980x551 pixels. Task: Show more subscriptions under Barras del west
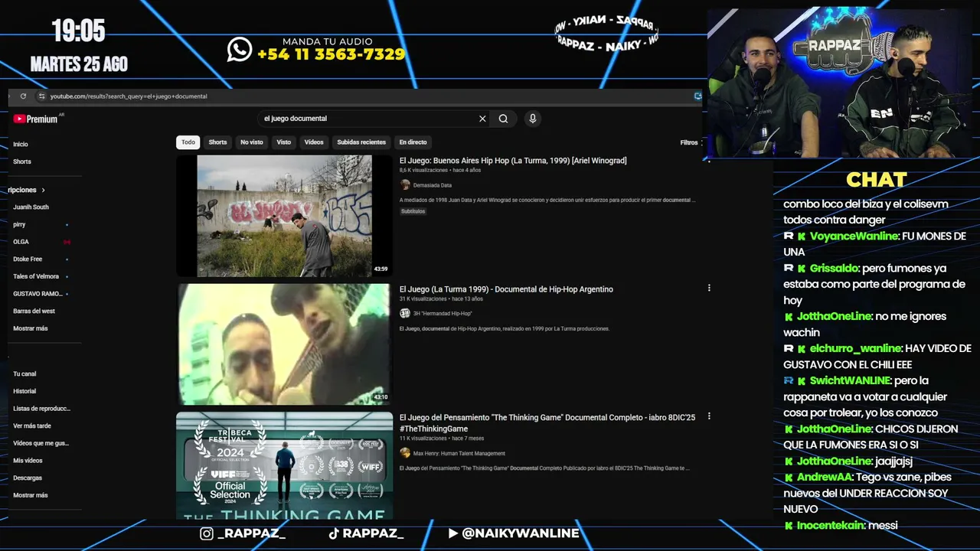click(31, 328)
